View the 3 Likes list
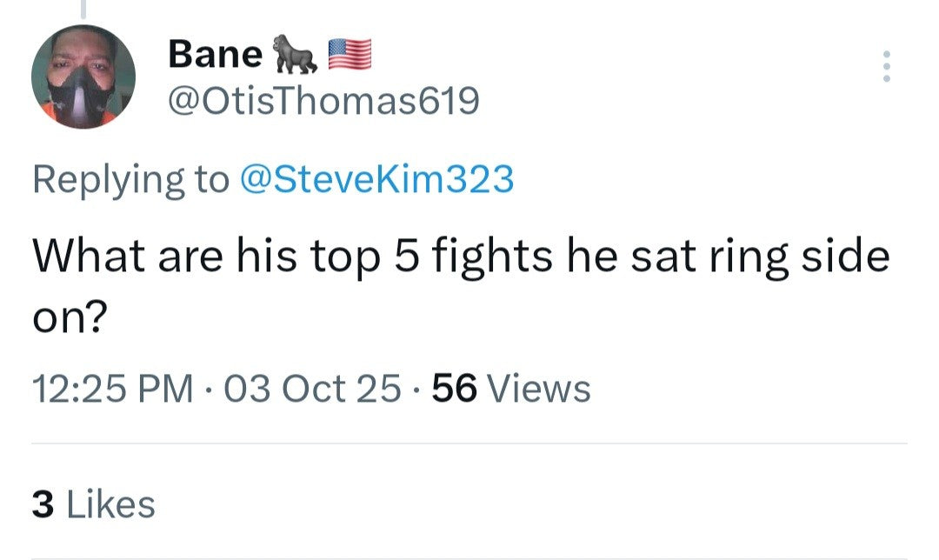The image size is (939, 560). 93,504
